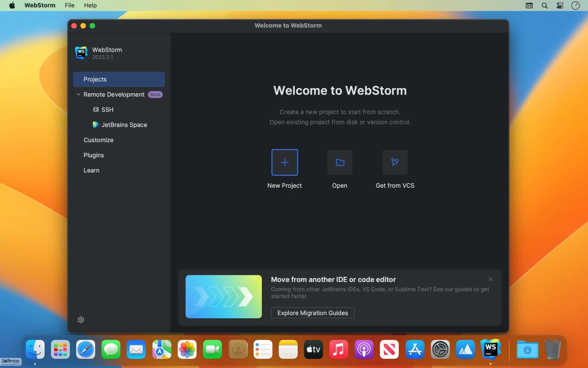Open Downloads folder in the Dock
Viewport: 588px width, 368px height.
click(x=527, y=349)
